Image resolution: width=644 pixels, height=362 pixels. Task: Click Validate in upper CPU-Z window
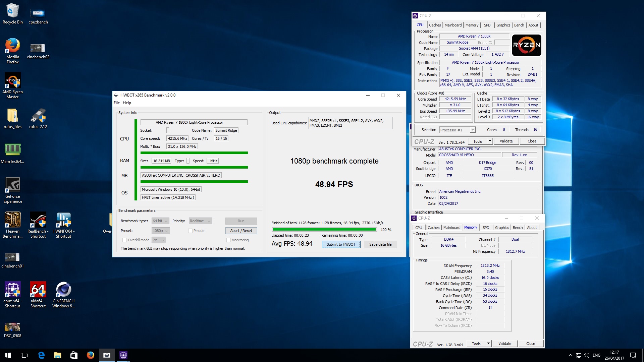click(x=506, y=141)
